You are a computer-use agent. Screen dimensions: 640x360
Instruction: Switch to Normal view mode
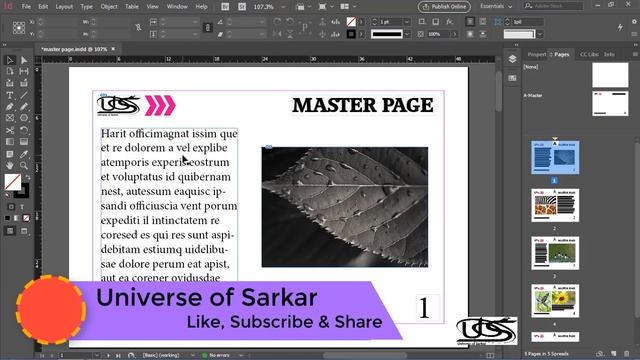(x=10, y=231)
